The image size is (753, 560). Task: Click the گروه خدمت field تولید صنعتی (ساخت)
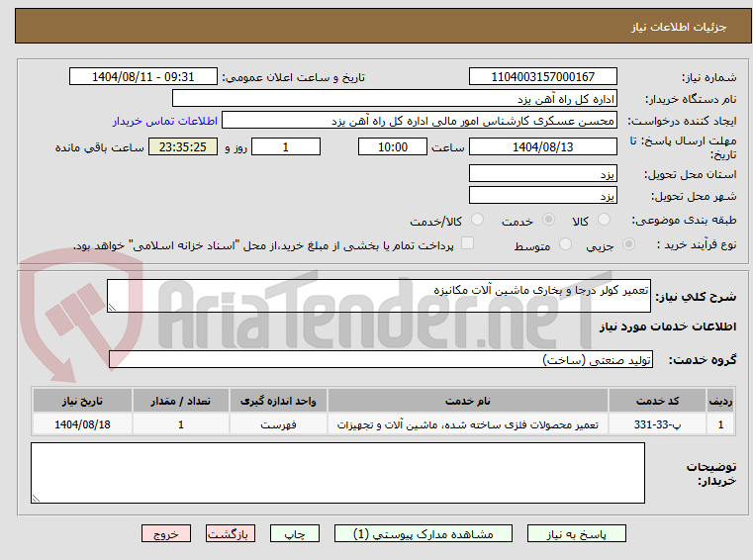click(x=381, y=359)
